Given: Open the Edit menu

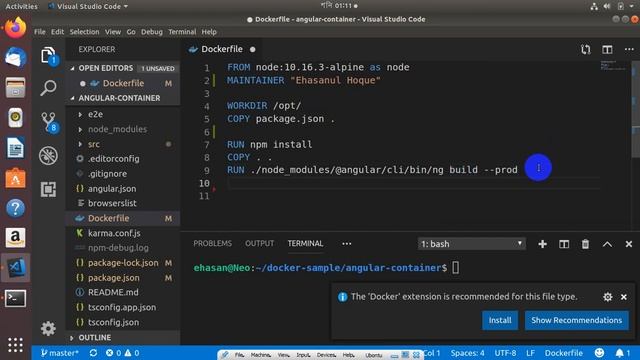Looking at the screenshot, I should point(57,32).
